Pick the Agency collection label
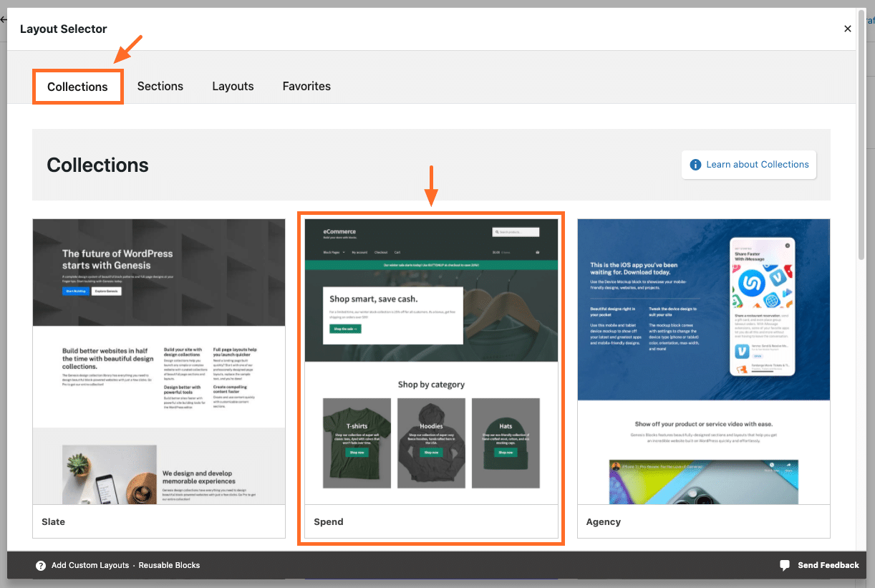 603,521
